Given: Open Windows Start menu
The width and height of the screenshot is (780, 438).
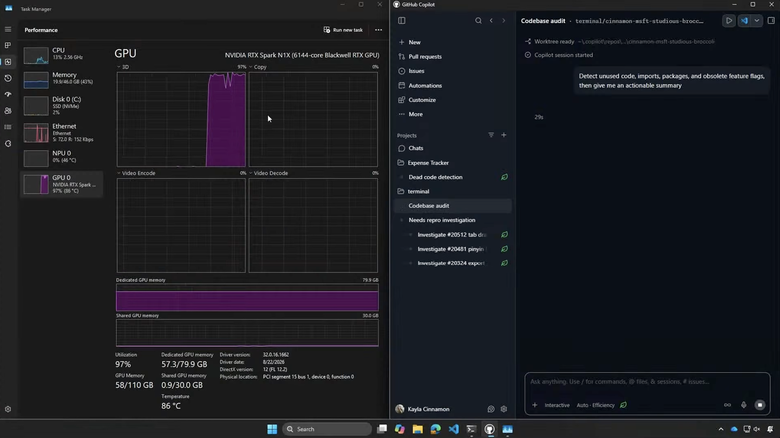Looking at the screenshot, I should click(272, 429).
